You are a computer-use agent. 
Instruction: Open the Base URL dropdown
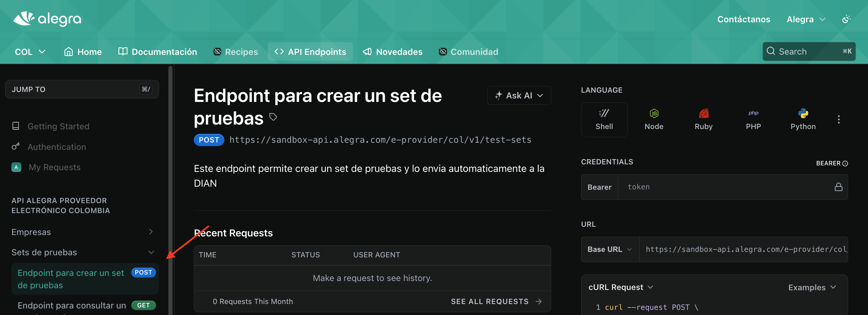point(610,249)
